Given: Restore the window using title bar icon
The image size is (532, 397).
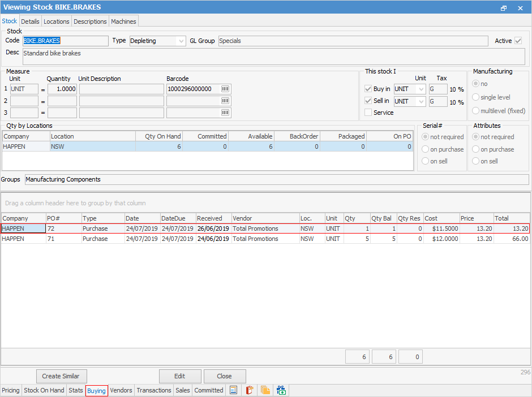Looking at the screenshot, I should point(504,8).
